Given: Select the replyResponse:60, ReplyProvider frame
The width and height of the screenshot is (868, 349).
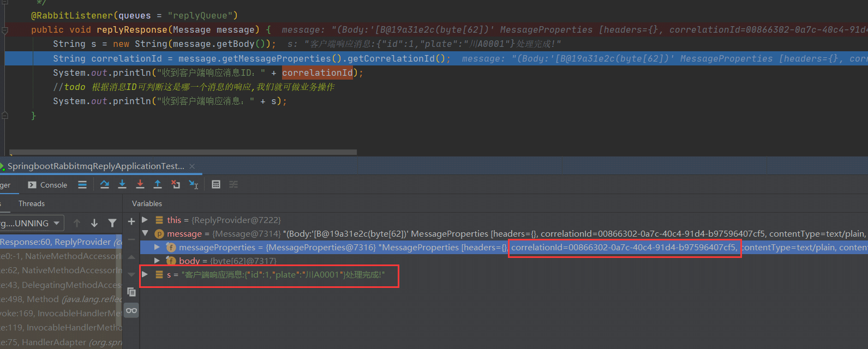Looking at the screenshot, I should click(61, 242).
